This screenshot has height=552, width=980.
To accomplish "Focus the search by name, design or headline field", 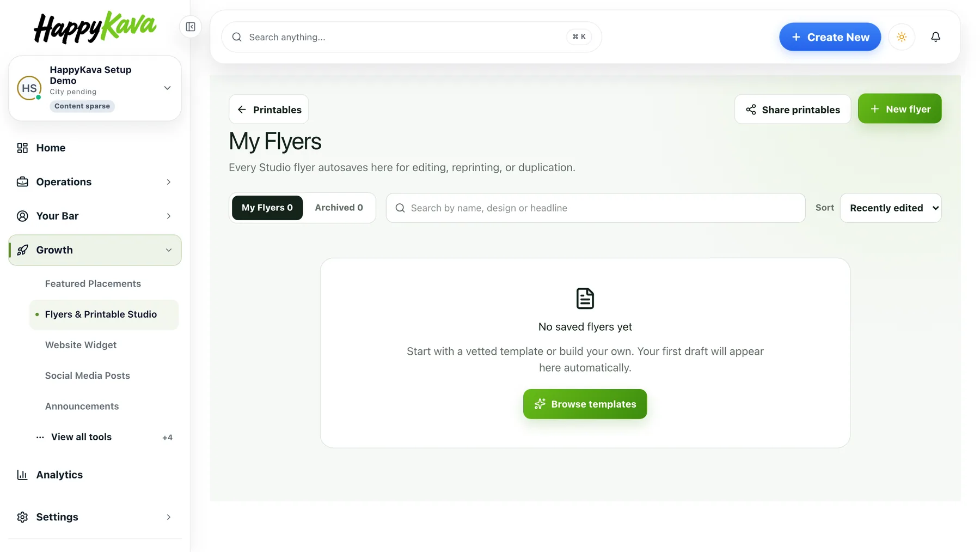I will [x=596, y=208].
